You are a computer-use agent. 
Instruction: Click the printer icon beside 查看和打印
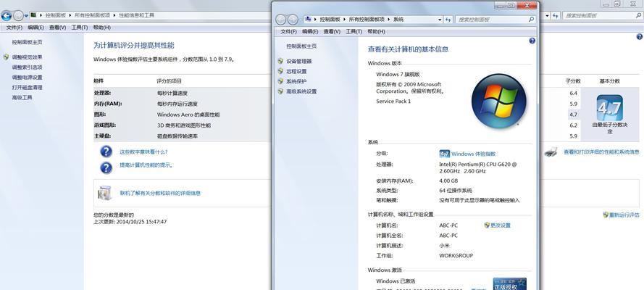(x=551, y=152)
